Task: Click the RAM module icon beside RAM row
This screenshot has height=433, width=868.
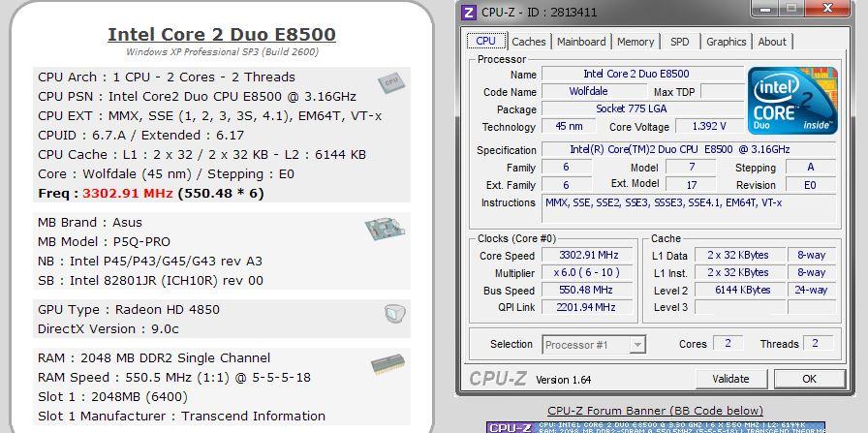Action: point(387,364)
